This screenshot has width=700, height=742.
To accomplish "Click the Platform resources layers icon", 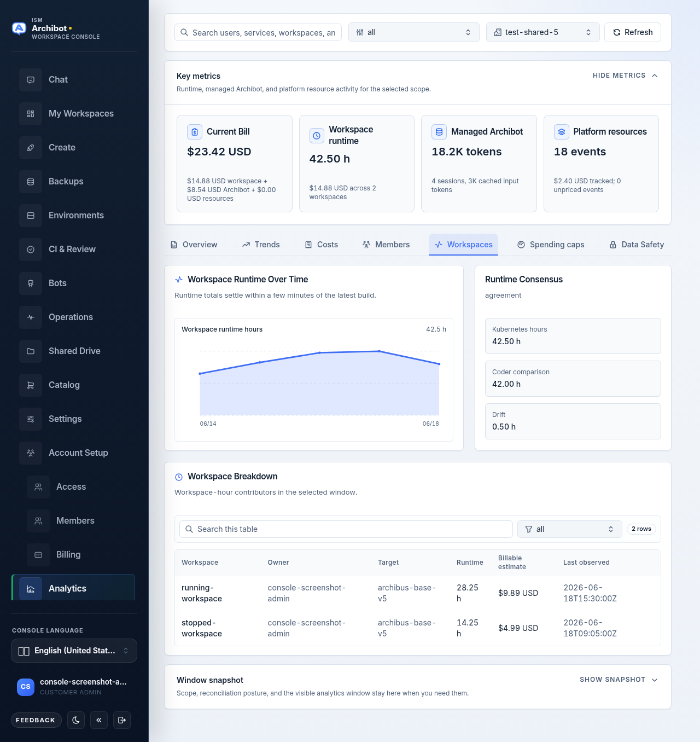I will (561, 132).
